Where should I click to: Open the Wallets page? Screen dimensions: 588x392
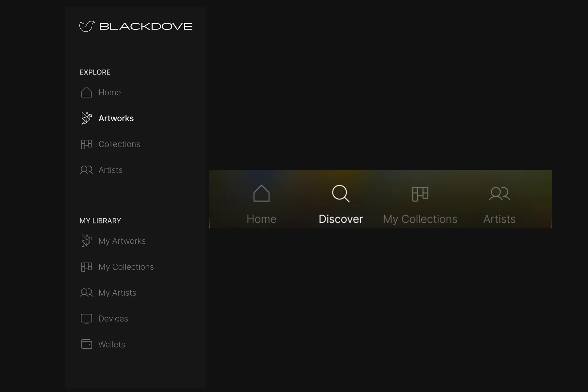pos(112,344)
